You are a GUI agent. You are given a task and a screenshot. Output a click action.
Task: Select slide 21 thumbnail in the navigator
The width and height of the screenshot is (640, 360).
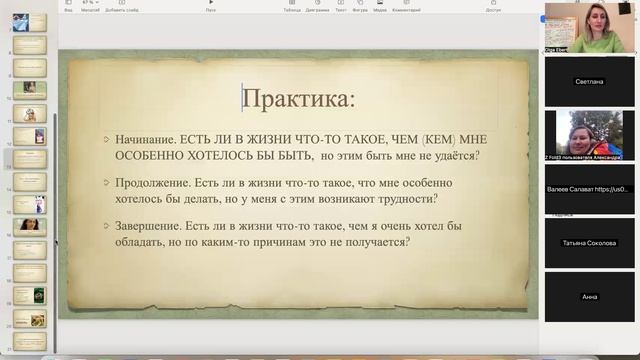pyautogui.click(x=29, y=341)
